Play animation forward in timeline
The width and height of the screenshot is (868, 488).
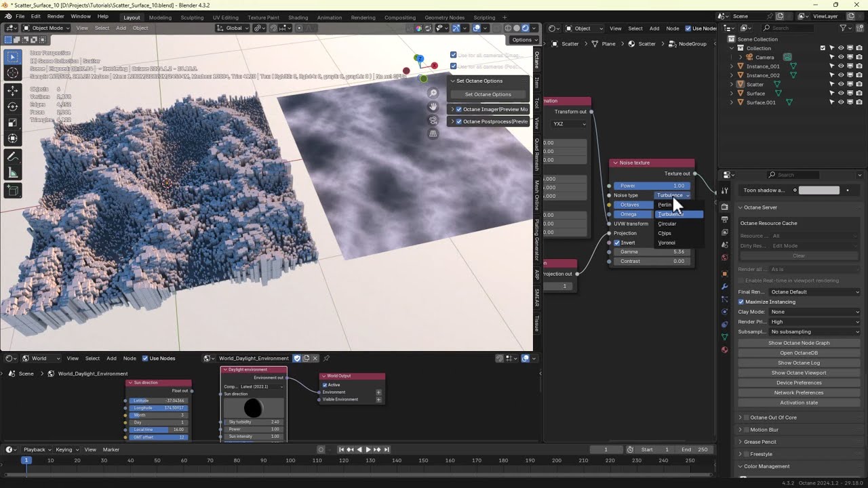point(368,449)
